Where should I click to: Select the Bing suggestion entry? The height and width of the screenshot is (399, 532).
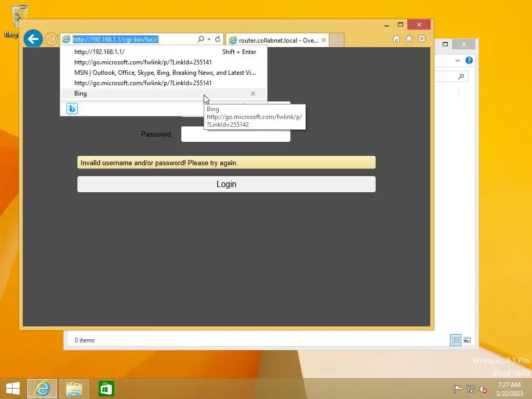(164, 94)
